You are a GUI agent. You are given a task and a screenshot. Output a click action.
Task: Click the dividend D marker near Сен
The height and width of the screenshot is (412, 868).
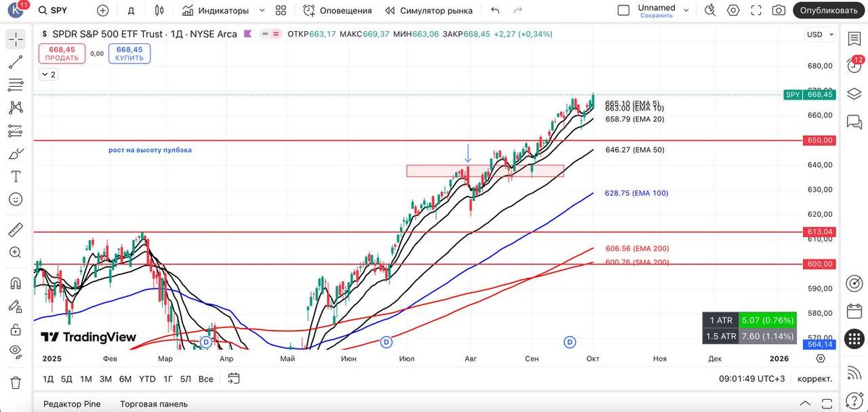[x=570, y=341]
